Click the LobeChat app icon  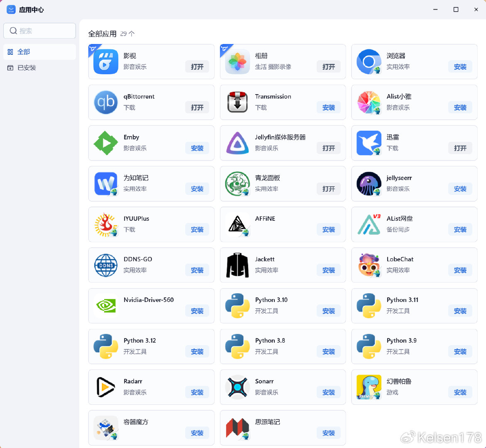[x=369, y=265]
